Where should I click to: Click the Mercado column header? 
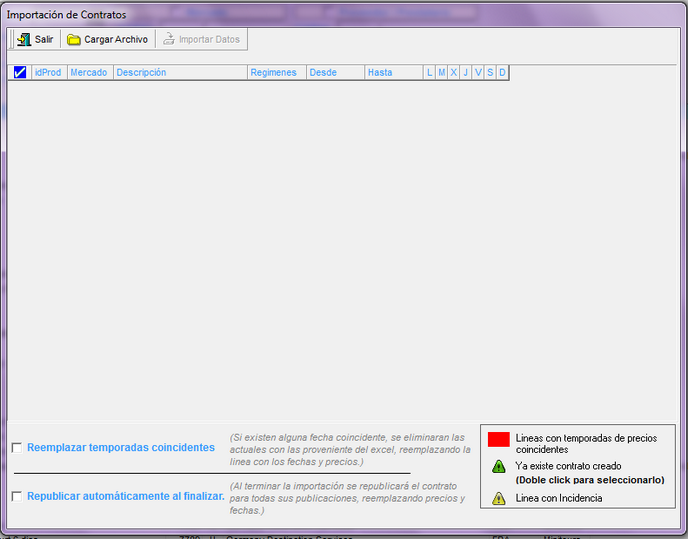click(90, 72)
